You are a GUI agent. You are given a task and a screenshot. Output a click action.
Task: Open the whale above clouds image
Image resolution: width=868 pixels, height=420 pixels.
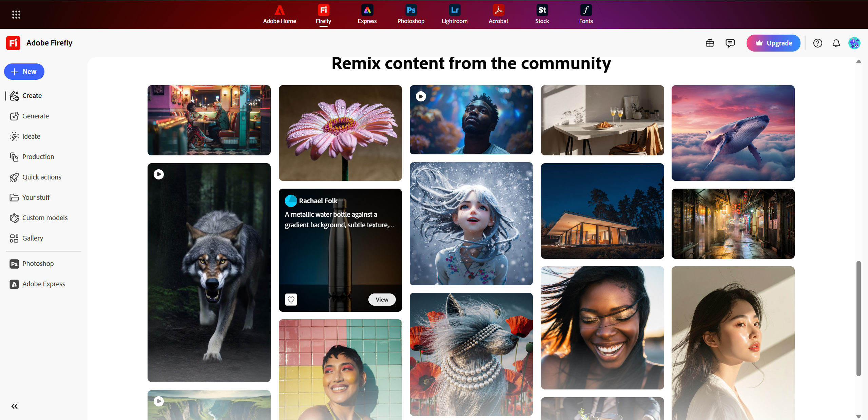pos(733,133)
